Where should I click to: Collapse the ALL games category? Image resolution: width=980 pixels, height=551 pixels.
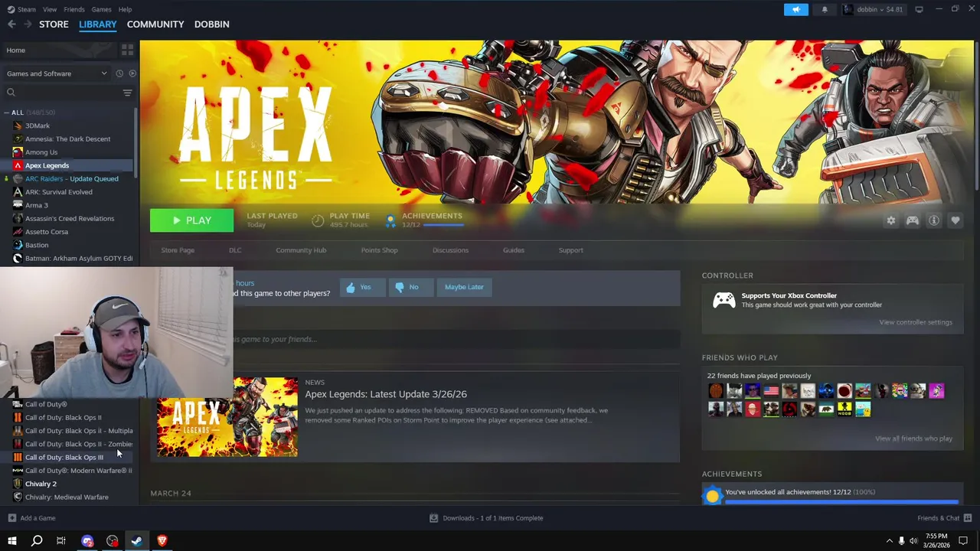(x=6, y=112)
